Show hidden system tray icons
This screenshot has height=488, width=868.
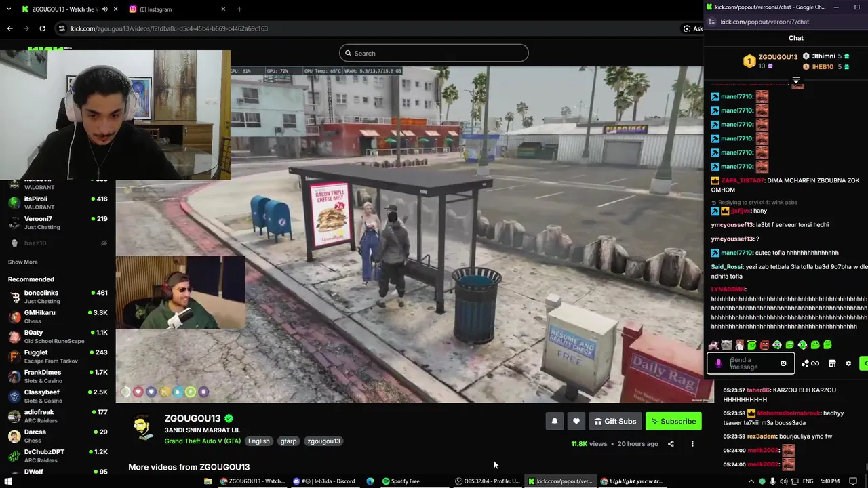tap(751, 481)
